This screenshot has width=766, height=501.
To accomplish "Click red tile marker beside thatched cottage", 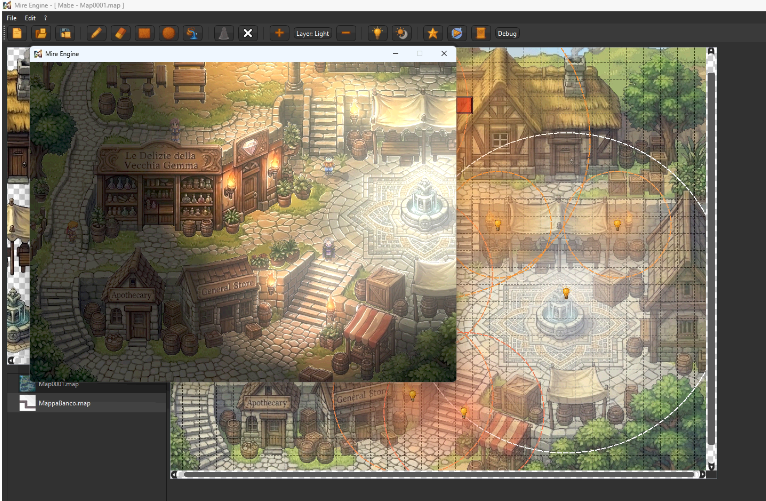I will pos(464,105).
